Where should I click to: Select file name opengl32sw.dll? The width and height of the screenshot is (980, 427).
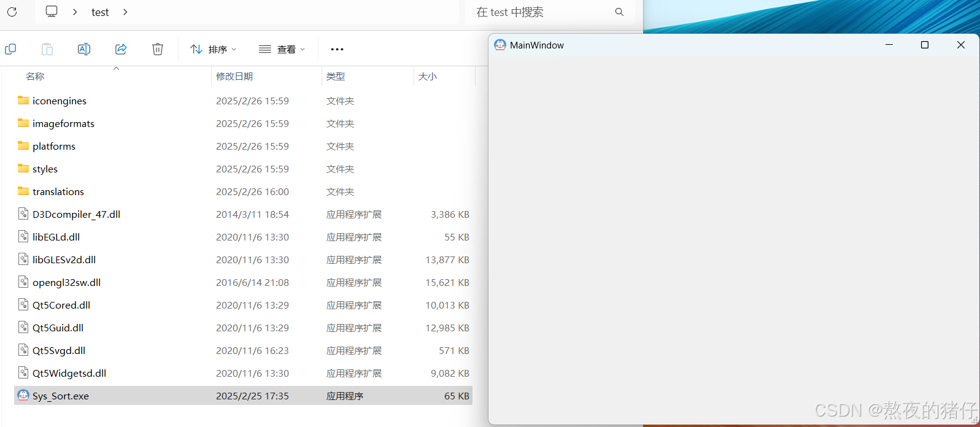tap(66, 282)
